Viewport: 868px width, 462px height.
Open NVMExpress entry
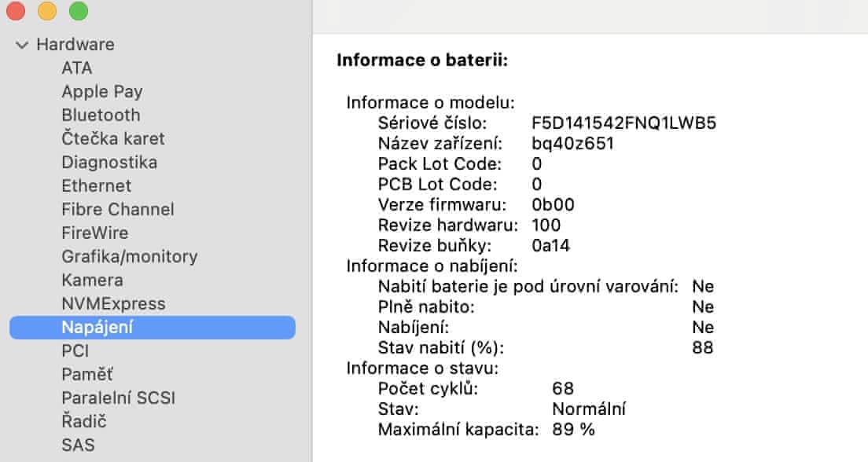click(x=113, y=304)
